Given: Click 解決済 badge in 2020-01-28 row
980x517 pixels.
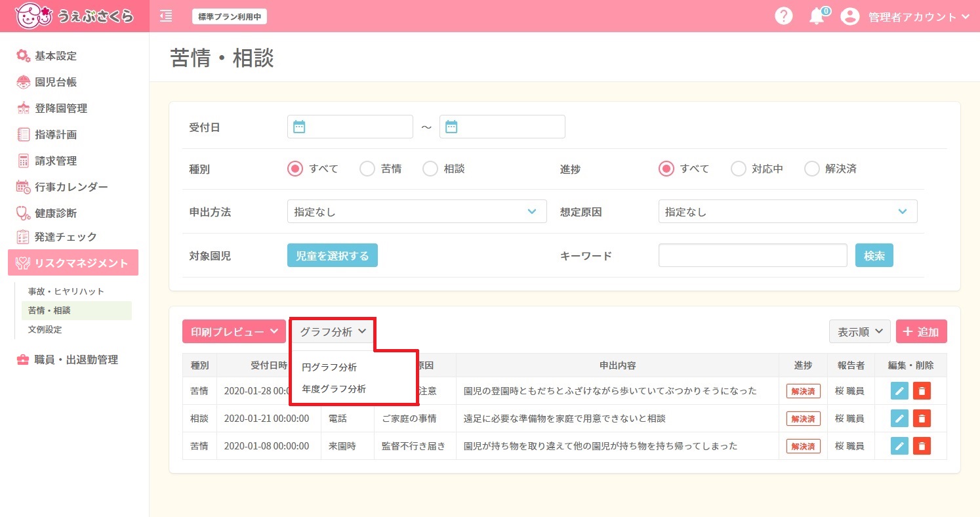Looking at the screenshot, I should 804,391.
